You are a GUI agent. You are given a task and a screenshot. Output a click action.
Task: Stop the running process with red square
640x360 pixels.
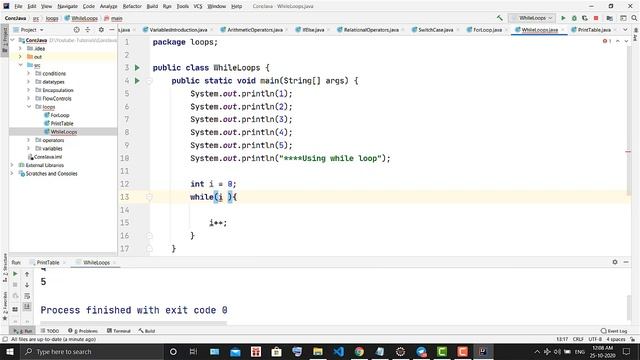pos(596,18)
